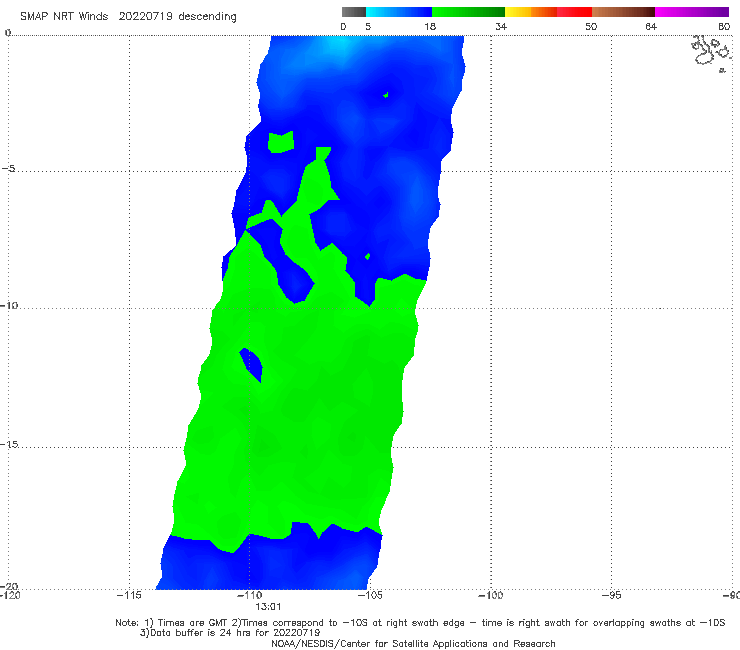Click the red segment of the color bar
This screenshot has height=650, width=740.
tap(574, 12)
